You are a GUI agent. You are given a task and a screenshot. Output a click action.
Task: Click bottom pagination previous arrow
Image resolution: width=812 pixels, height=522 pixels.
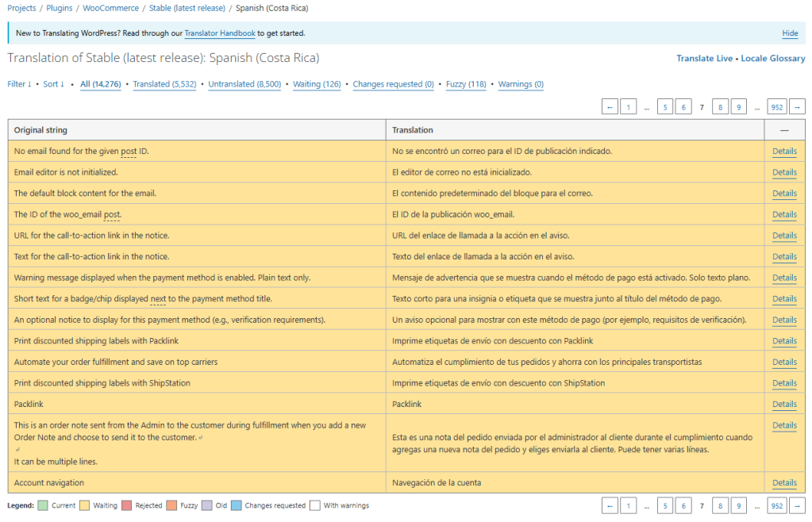click(x=610, y=505)
